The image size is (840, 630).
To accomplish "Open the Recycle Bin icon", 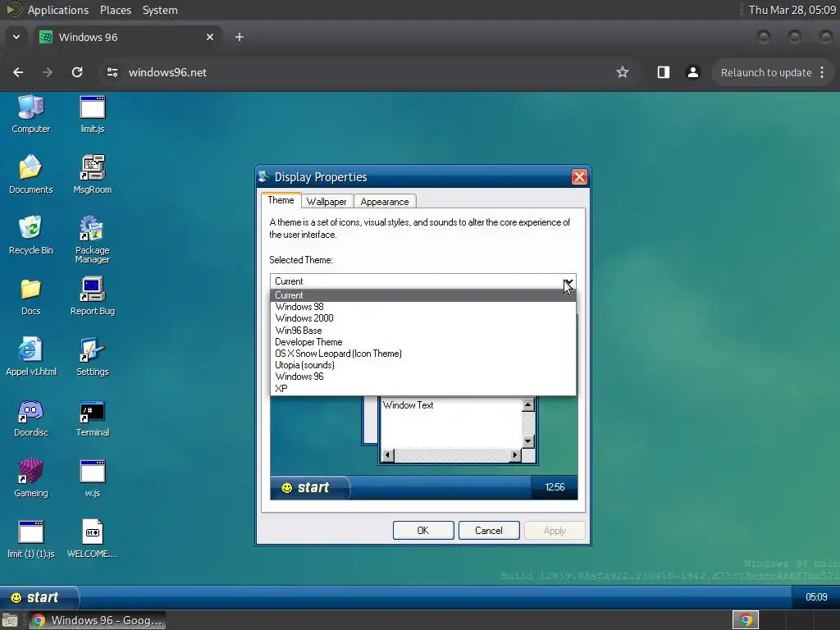I will (30, 235).
